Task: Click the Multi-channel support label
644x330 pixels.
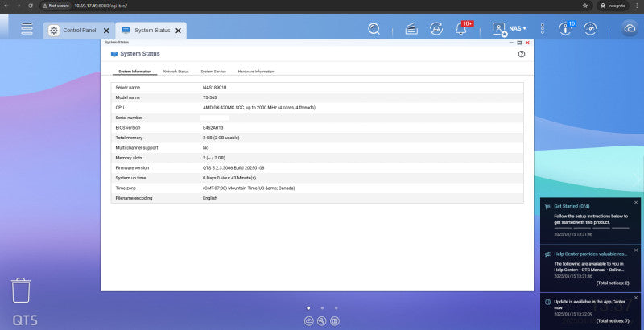Action: pos(137,148)
